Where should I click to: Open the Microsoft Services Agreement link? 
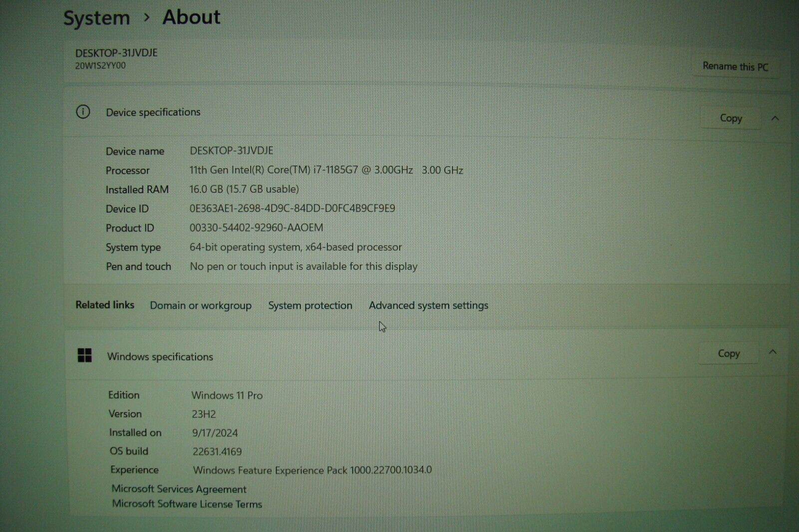pos(179,489)
